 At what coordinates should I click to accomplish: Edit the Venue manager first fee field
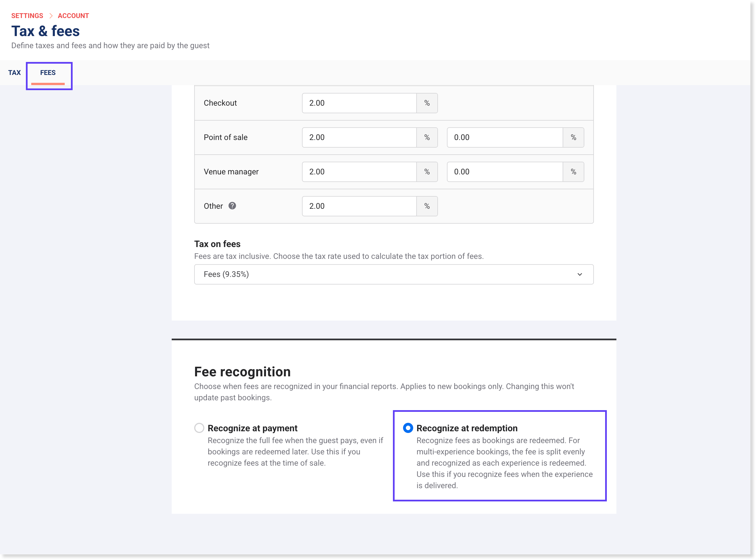[x=359, y=172]
